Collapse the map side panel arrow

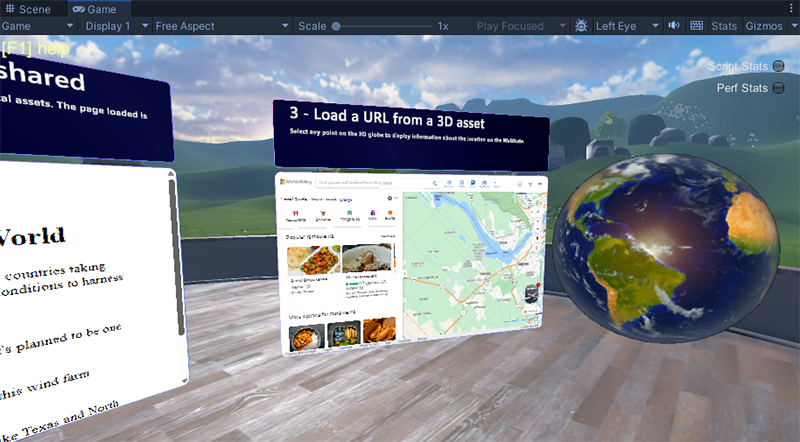click(405, 273)
